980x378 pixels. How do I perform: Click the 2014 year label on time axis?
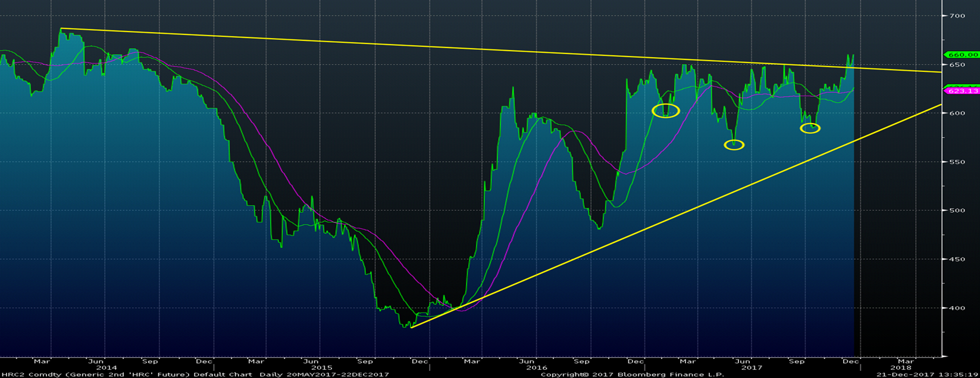[107, 368]
